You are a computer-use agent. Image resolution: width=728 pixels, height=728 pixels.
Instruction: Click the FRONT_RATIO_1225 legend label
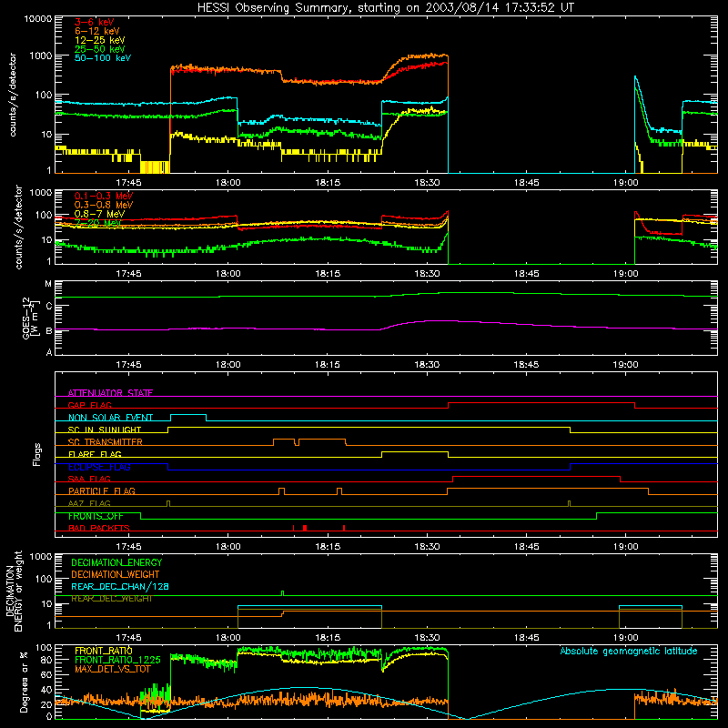[x=117, y=660]
